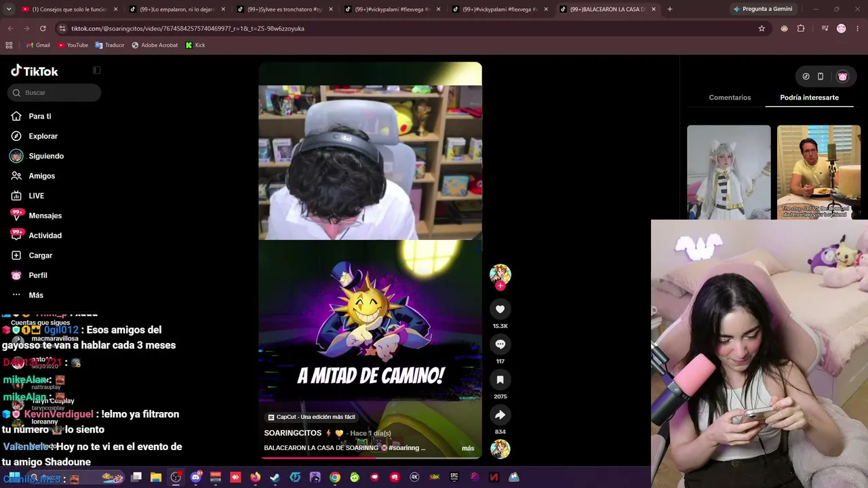The width and height of the screenshot is (868, 488).
Task: Open a new browser tab
Action: pyautogui.click(x=670, y=9)
